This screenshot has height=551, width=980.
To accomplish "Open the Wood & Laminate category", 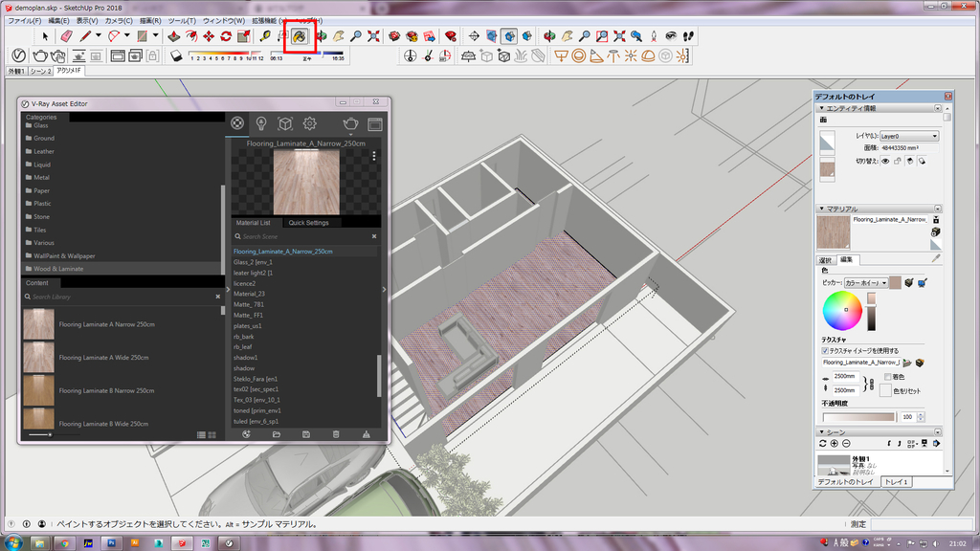I will pos(58,269).
